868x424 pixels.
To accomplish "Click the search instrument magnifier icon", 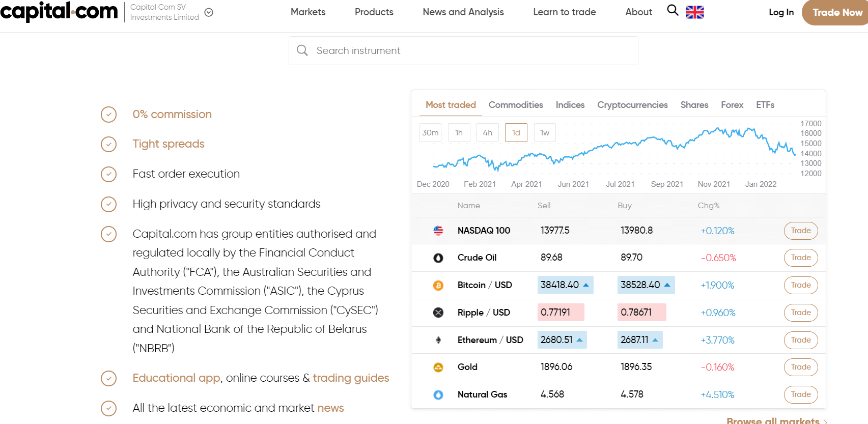I will [x=302, y=50].
